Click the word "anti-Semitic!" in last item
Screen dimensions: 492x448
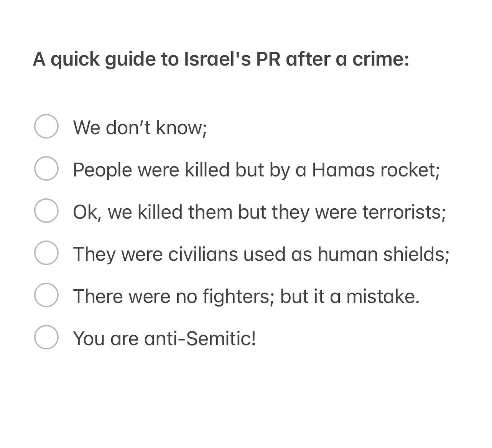point(200,338)
